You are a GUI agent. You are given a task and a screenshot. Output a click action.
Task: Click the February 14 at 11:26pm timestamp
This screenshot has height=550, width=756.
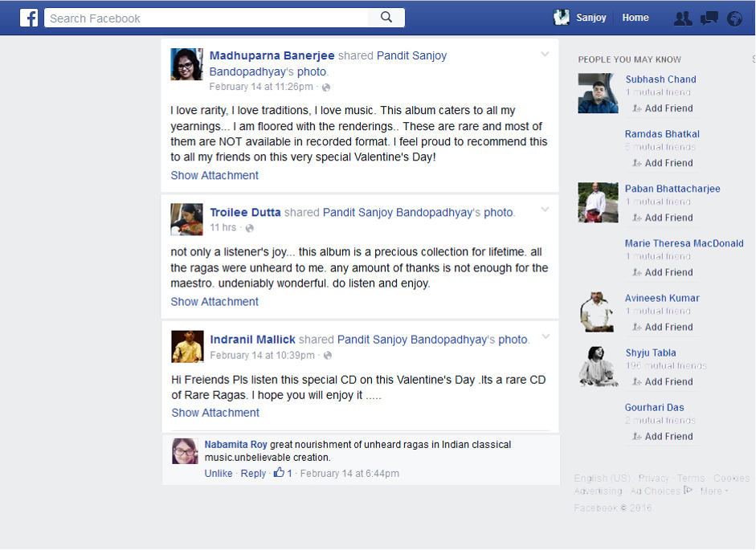[261, 87]
